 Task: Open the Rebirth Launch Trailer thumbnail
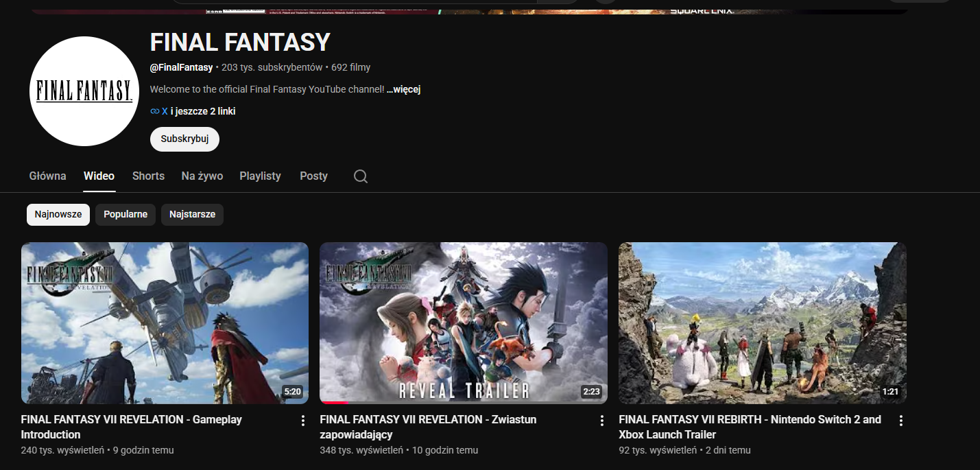tap(763, 323)
